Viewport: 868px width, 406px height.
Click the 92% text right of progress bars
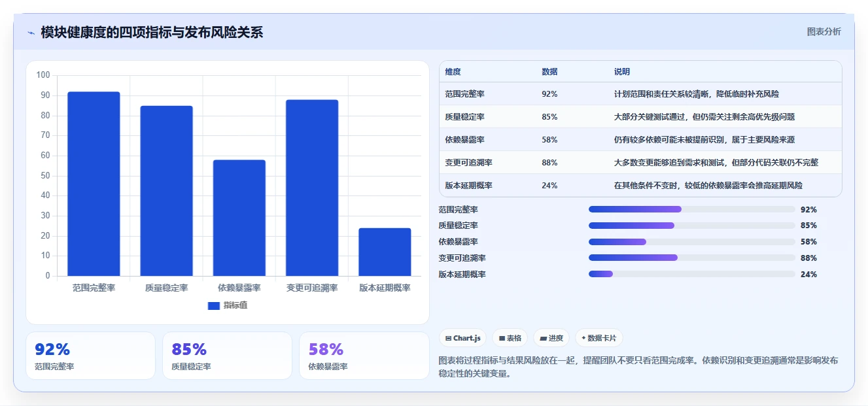pos(808,209)
